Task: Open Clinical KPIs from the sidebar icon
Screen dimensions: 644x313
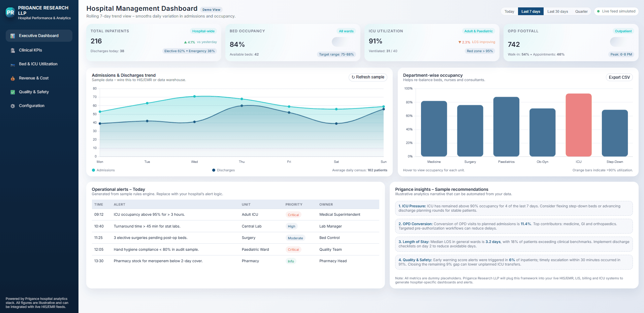Action: 12,50
